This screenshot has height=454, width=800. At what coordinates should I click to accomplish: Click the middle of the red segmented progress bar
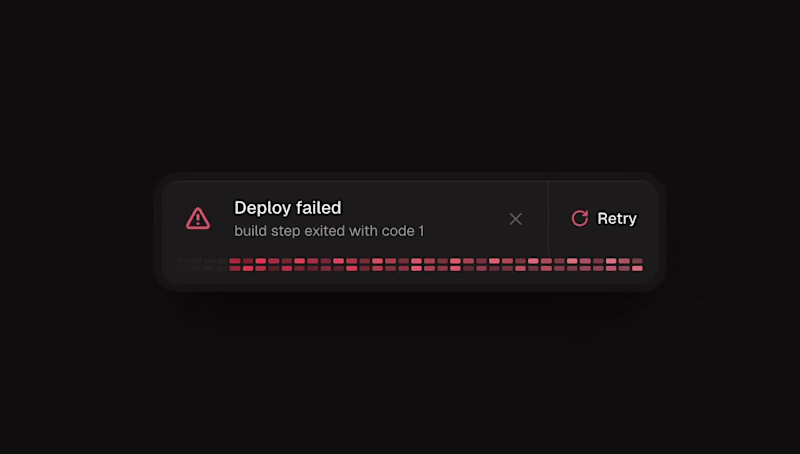436,265
